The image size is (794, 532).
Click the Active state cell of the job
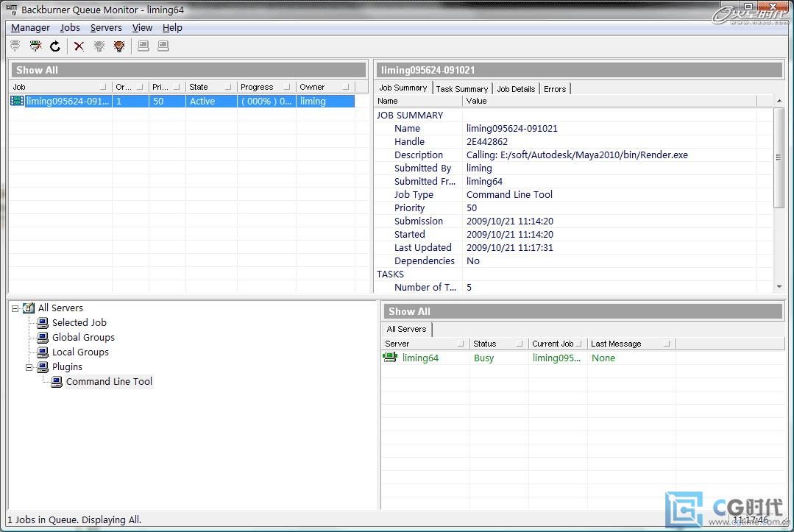tap(211, 102)
